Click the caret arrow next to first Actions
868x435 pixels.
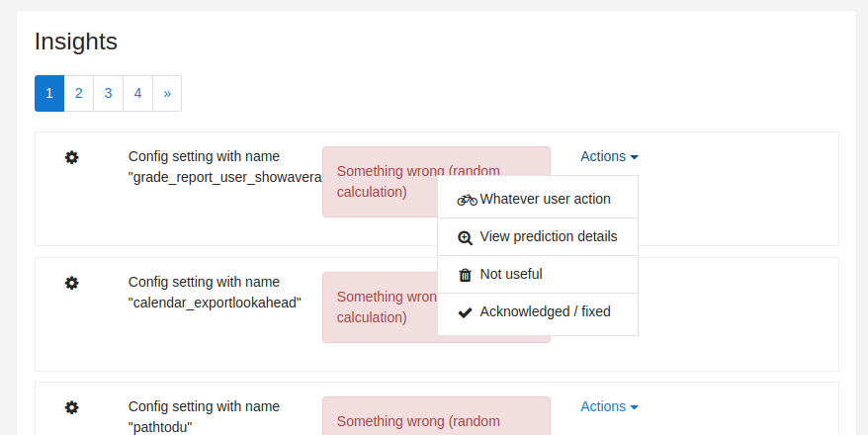coord(635,158)
